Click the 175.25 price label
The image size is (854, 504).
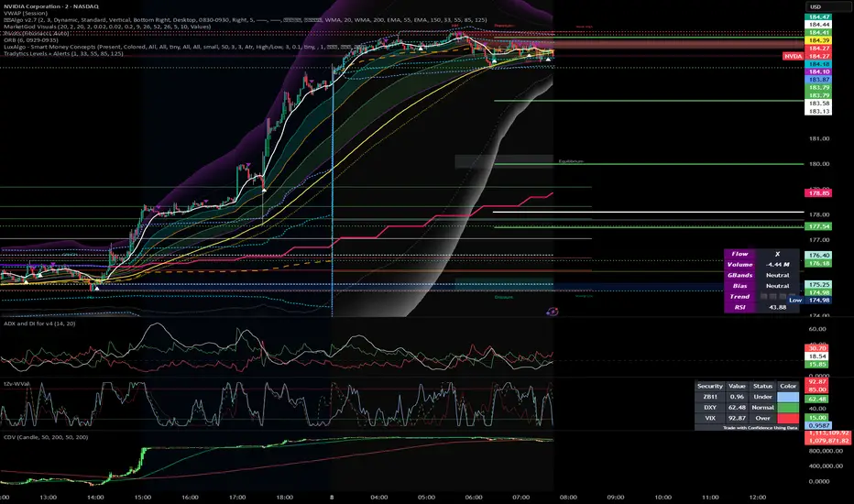(x=818, y=284)
